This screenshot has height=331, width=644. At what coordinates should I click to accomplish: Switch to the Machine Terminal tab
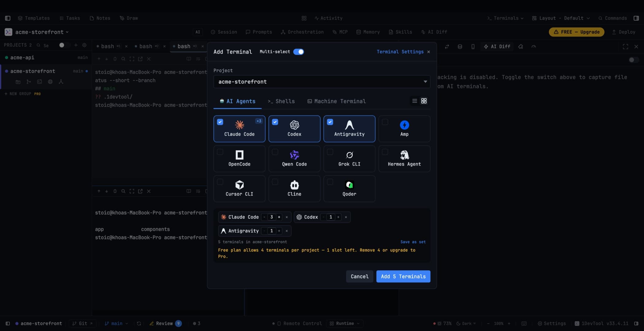pos(336,101)
